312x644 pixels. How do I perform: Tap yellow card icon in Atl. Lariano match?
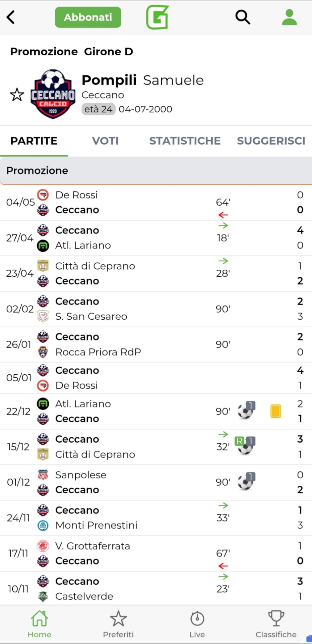275,411
